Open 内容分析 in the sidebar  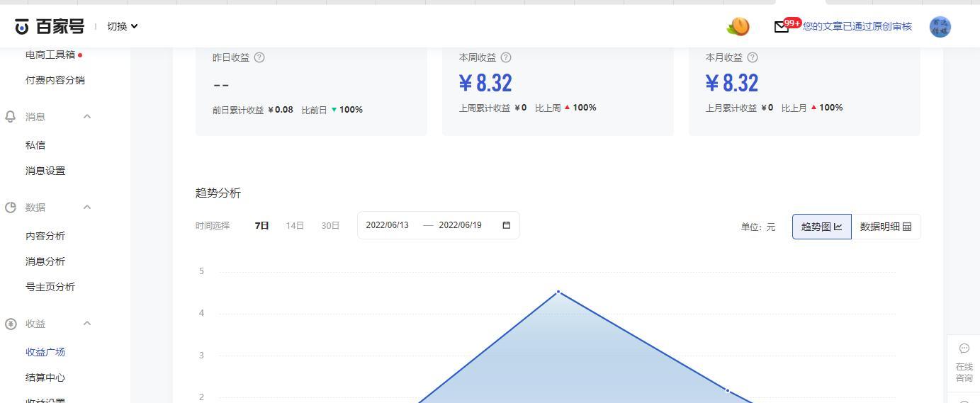point(45,236)
